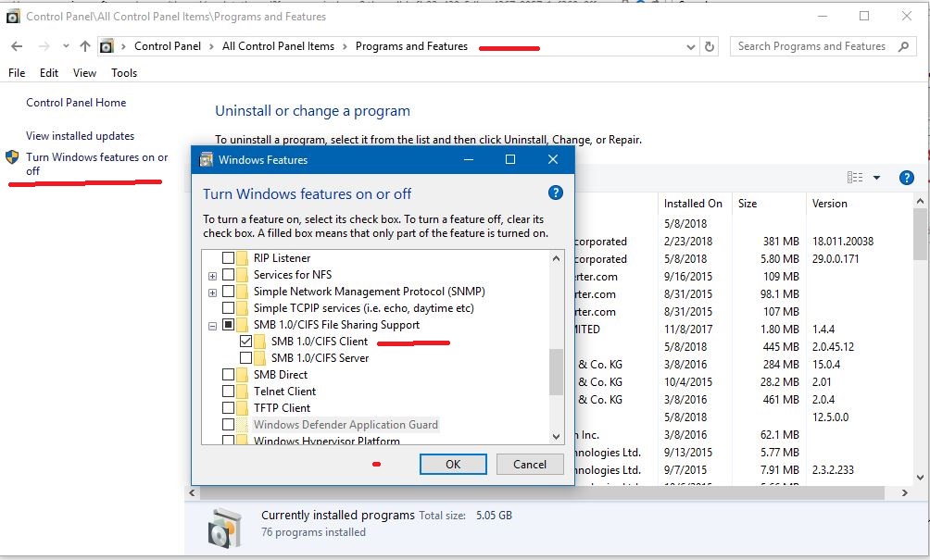
Task: Enable the TFTP Client checkbox
Action: point(229,407)
